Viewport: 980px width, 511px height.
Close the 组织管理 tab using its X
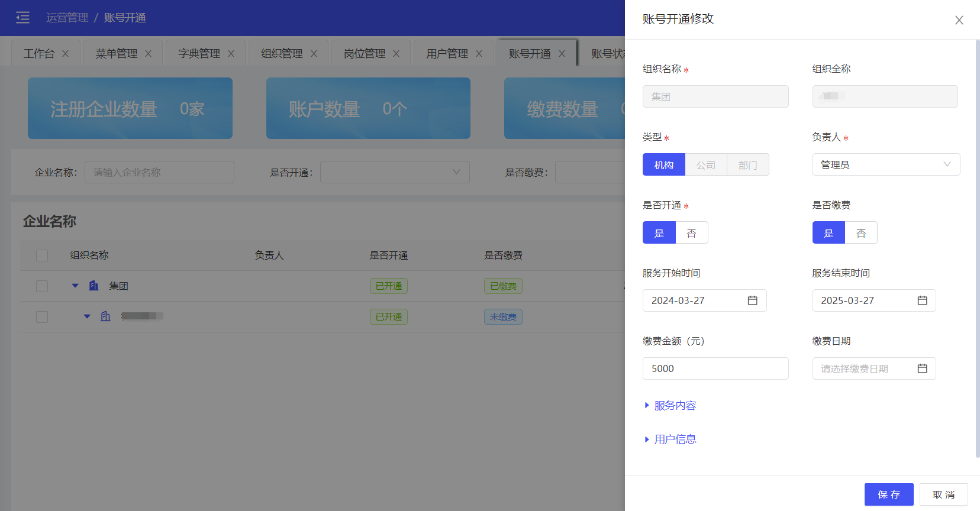[314, 54]
